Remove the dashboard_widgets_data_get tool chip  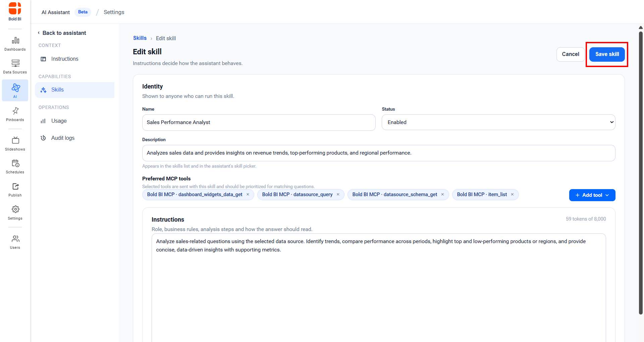point(248,194)
